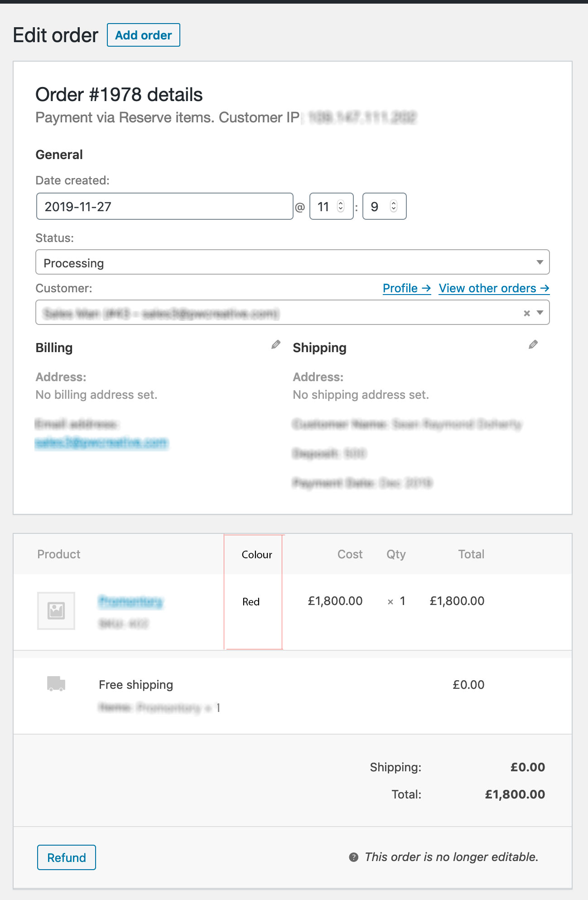Viewport: 588px width, 900px height.
Task: Click the Cost column header
Action: point(350,554)
